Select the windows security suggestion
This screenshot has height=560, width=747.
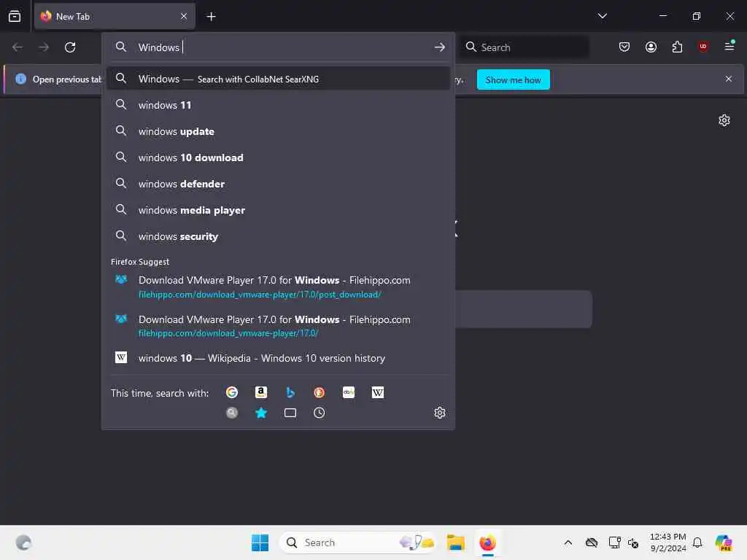click(x=279, y=236)
